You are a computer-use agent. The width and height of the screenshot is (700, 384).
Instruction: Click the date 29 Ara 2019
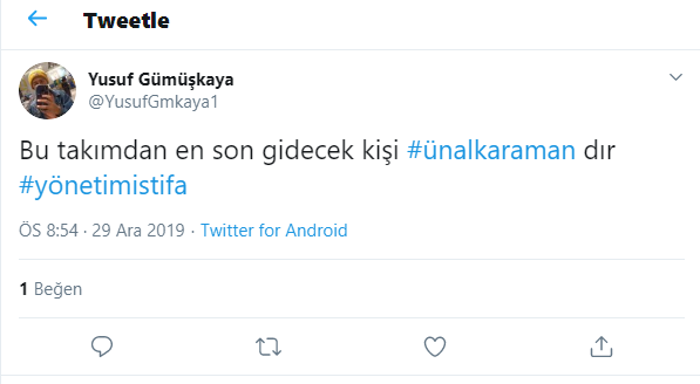coord(138,230)
